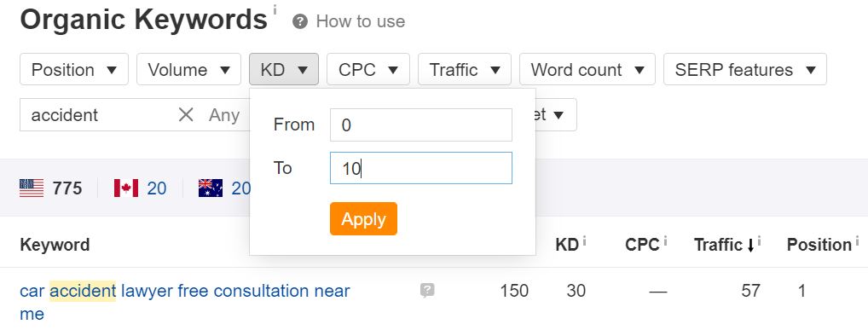868x330 pixels.
Task: Select the Canada flag icon
Action: pos(126,188)
